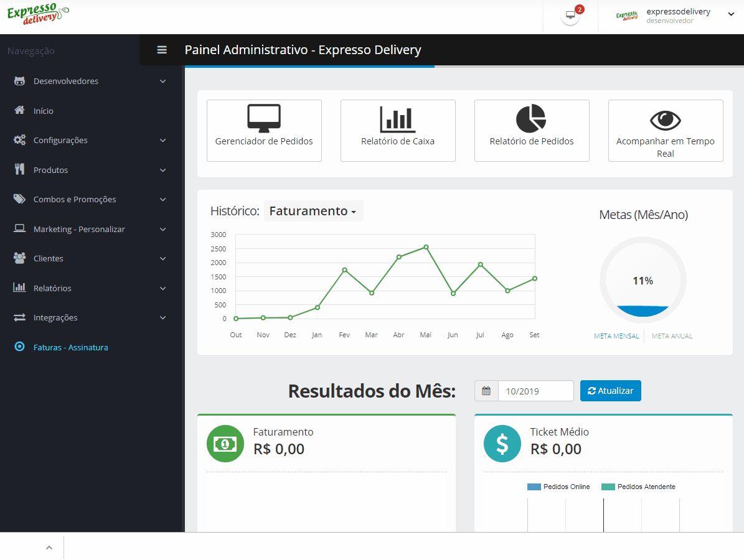744x560 pixels.
Task: Click the Painel Administrativo title text
Action: (x=303, y=50)
